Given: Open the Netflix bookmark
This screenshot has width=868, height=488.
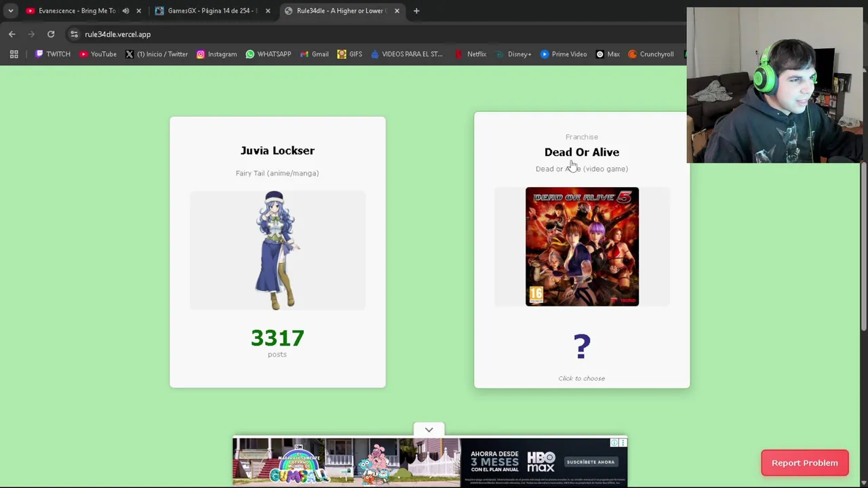Looking at the screenshot, I should pyautogui.click(x=470, y=54).
